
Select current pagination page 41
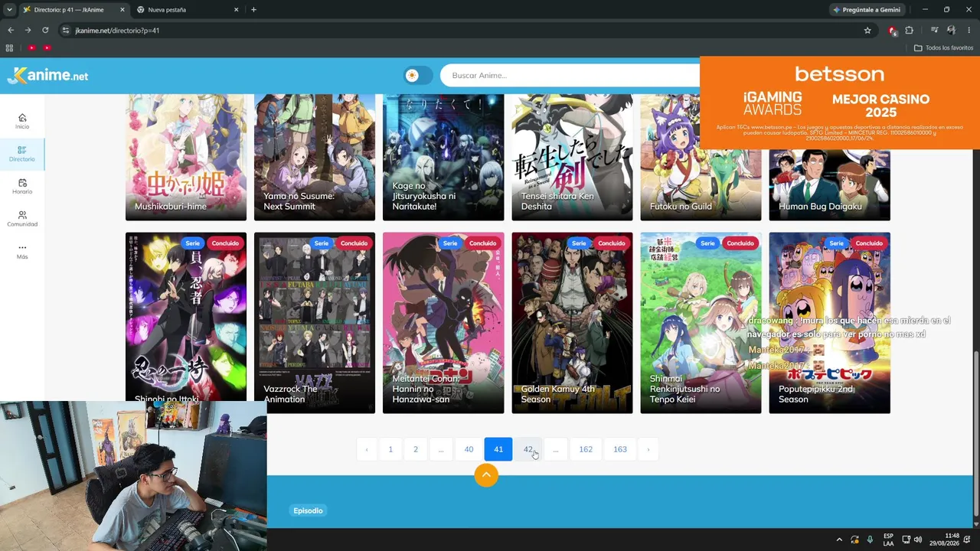498,449
